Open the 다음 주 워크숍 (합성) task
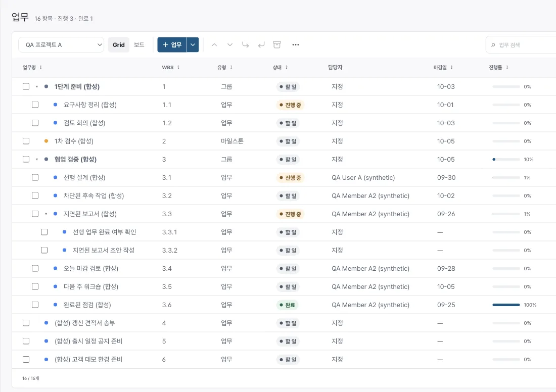The image size is (556, 392). pos(91,286)
